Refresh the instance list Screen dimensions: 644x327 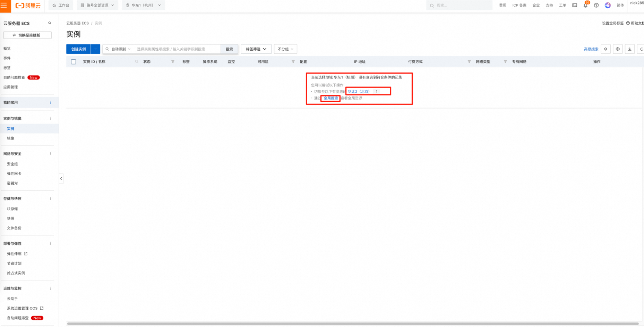point(641,49)
